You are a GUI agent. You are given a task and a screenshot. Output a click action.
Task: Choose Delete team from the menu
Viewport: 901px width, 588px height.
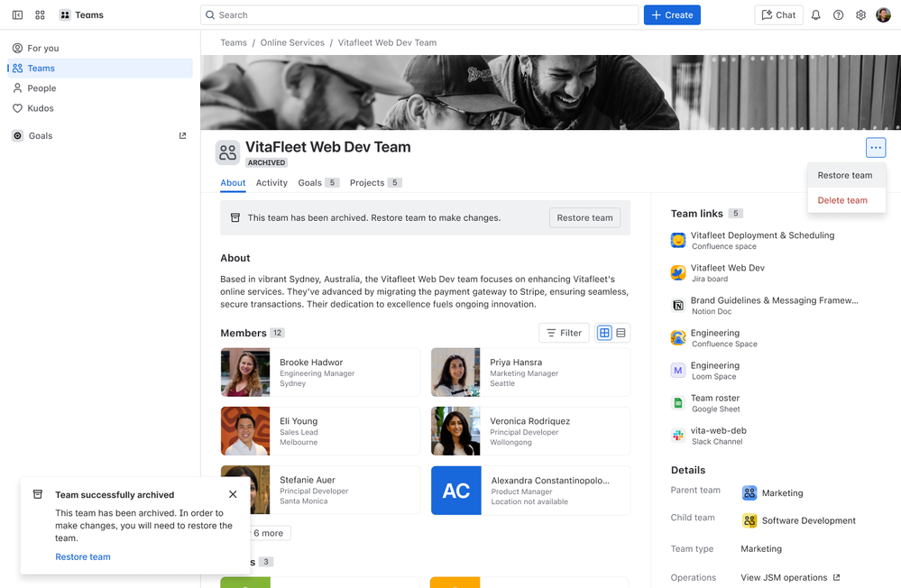tap(846, 200)
